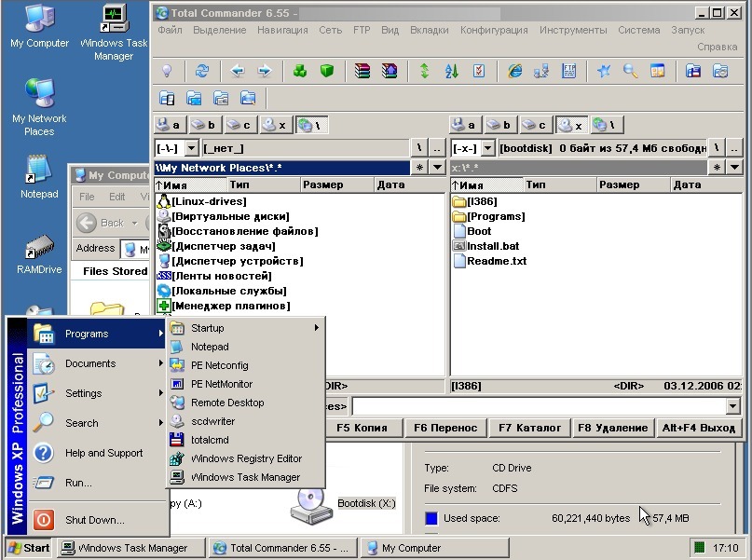Screen dimensions: 752x560
Task: Click the blue back arrow in Total Commander toolbar
Action: click(x=238, y=71)
